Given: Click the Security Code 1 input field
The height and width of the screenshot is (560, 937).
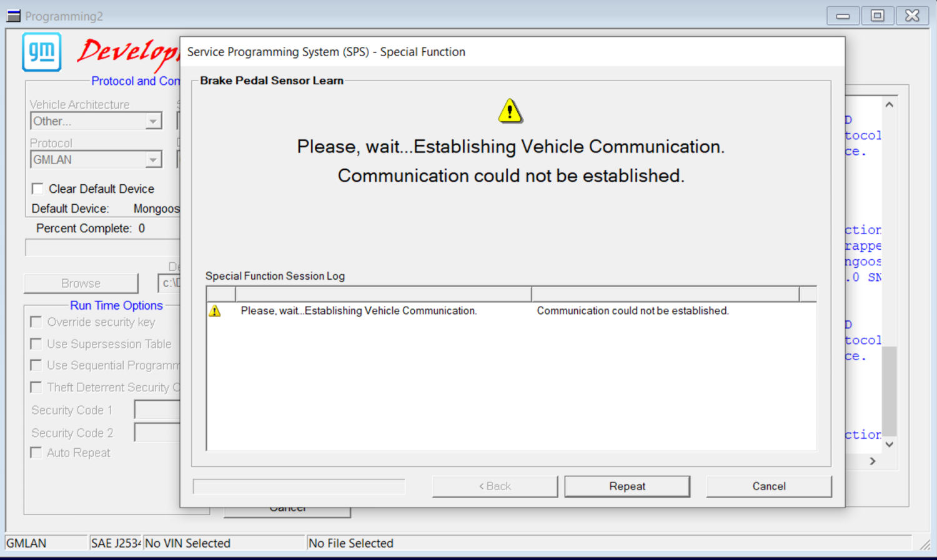Looking at the screenshot, I should coord(157,410).
